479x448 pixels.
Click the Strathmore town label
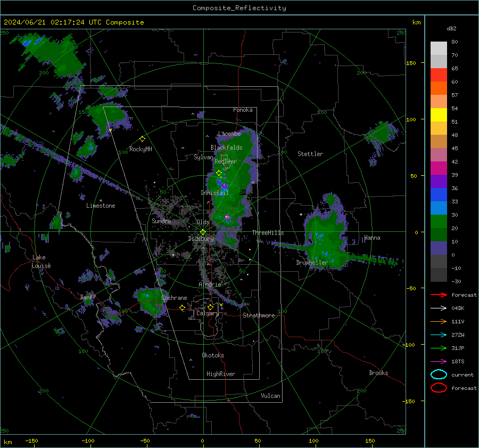pos(259,315)
